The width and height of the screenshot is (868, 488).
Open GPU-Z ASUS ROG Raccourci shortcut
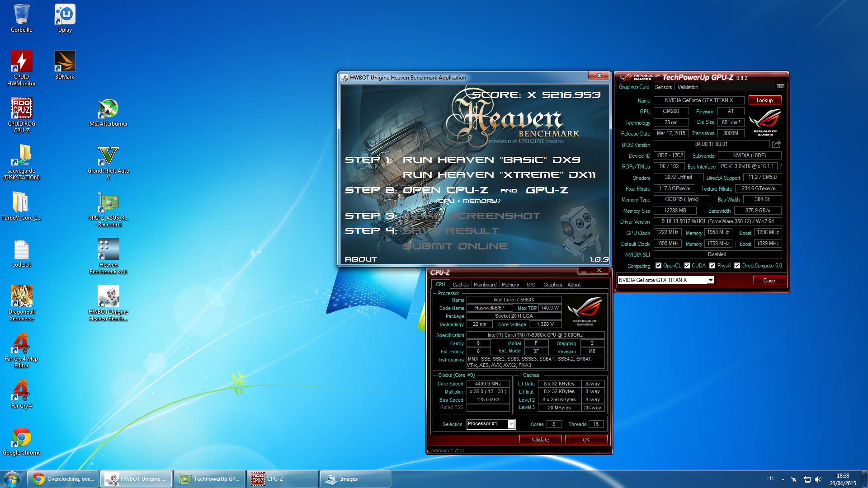point(108,210)
